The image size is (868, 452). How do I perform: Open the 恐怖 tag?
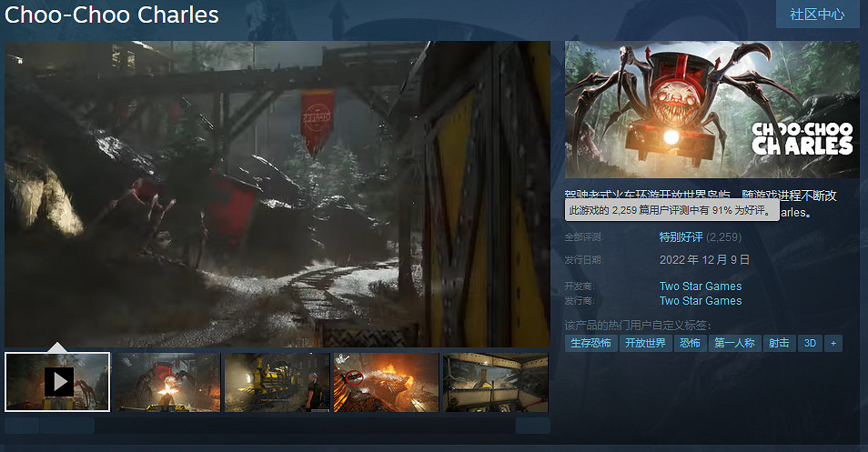coord(689,344)
